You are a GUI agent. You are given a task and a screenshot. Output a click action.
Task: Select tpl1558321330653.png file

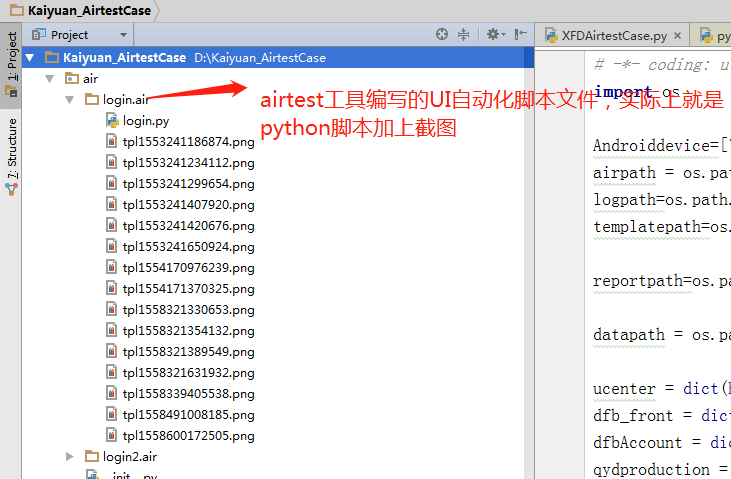coord(188,310)
